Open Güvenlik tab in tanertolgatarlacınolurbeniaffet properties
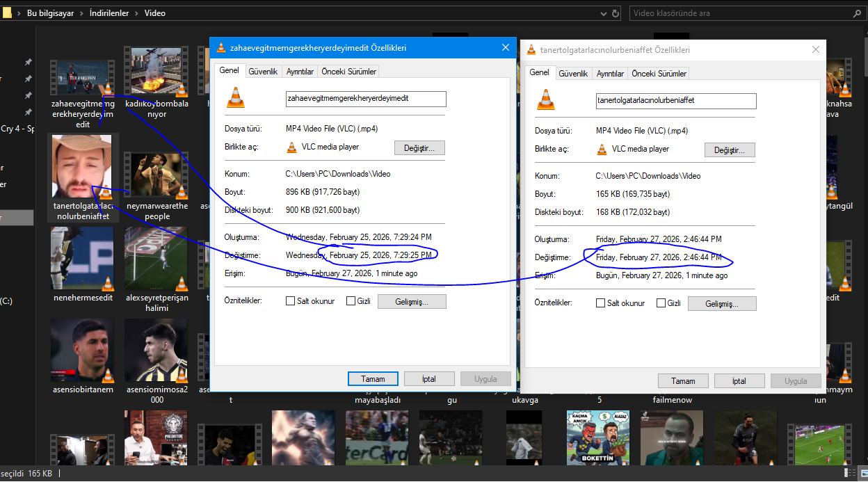 pos(574,73)
